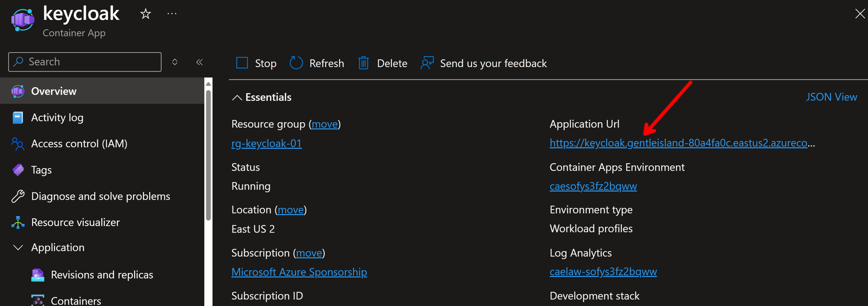Select Revisions and replicas
The image size is (868, 306).
(x=102, y=275)
